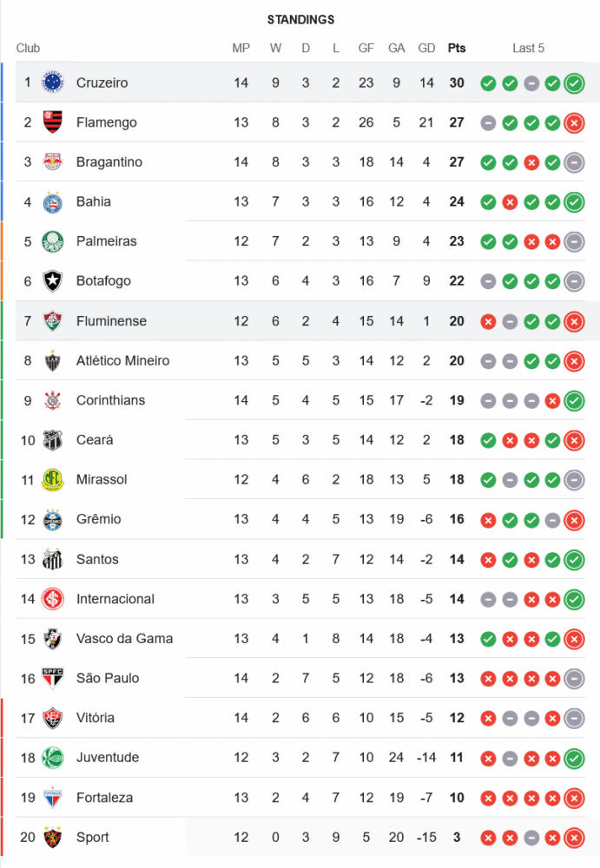Click the Palmeiras club crest icon
The image size is (600, 868).
tap(53, 241)
